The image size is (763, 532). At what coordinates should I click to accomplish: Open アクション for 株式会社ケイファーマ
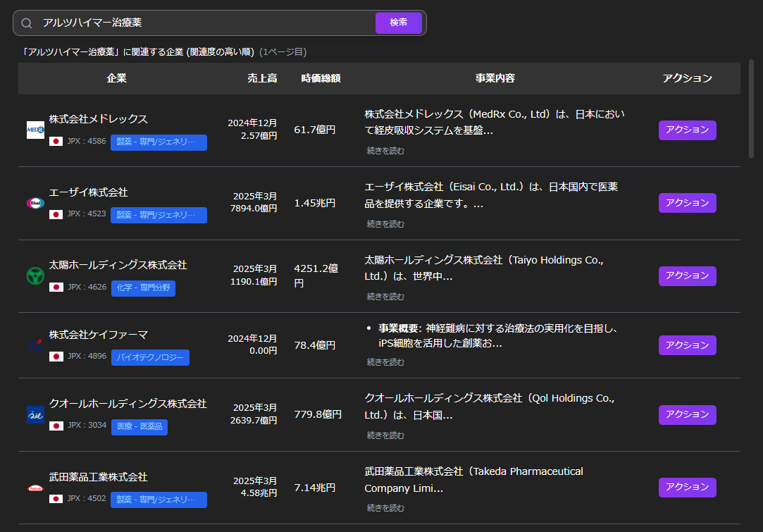click(x=687, y=345)
